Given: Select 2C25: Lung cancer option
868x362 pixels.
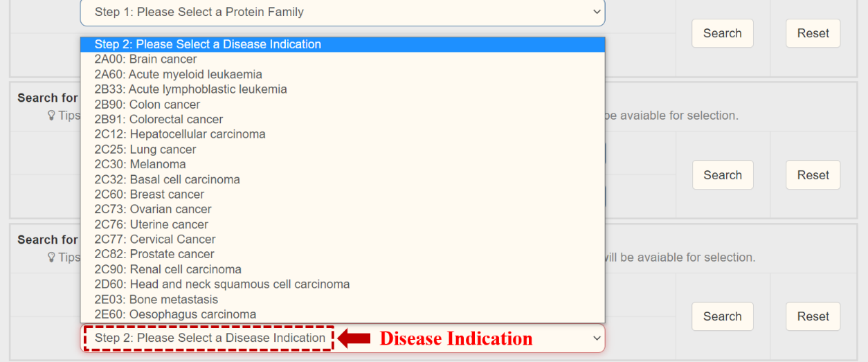Looking at the screenshot, I should click(145, 150).
